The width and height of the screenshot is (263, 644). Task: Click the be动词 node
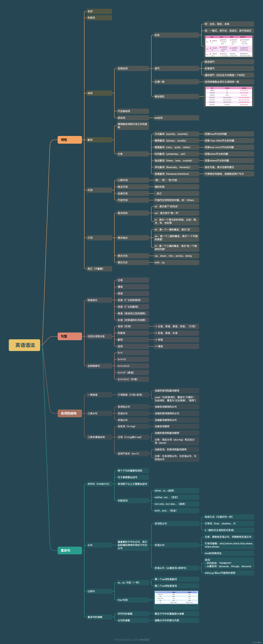click(176, 118)
